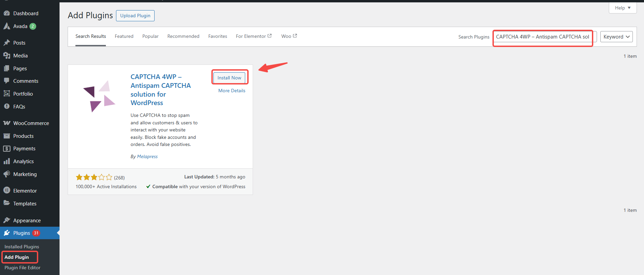Open the Analytics menu item

tap(30, 161)
